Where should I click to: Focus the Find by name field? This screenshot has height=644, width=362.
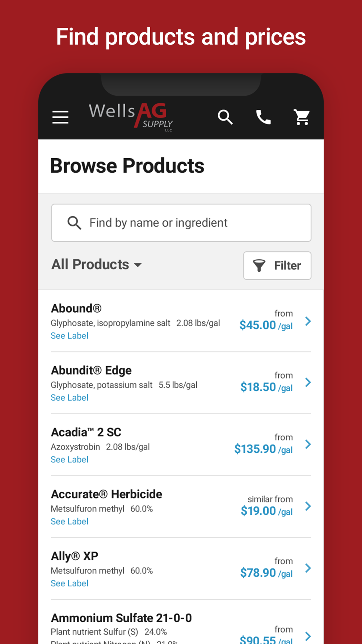(x=181, y=223)
